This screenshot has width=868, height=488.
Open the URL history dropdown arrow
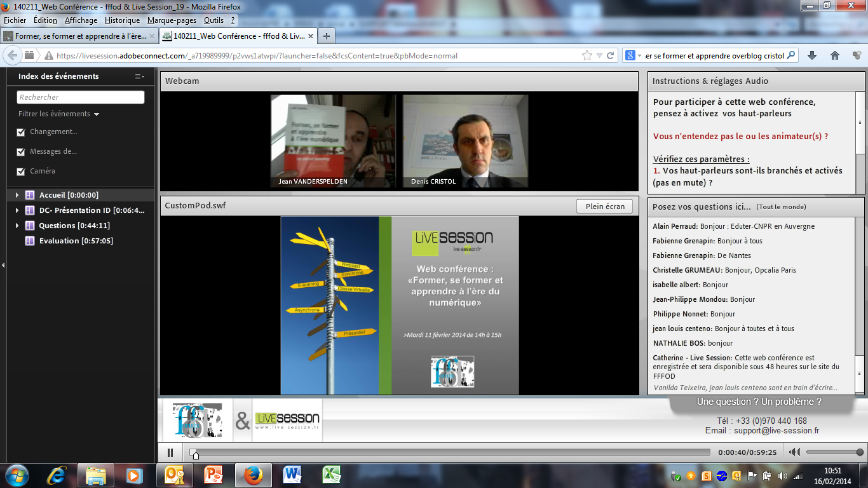coord(599,56)
